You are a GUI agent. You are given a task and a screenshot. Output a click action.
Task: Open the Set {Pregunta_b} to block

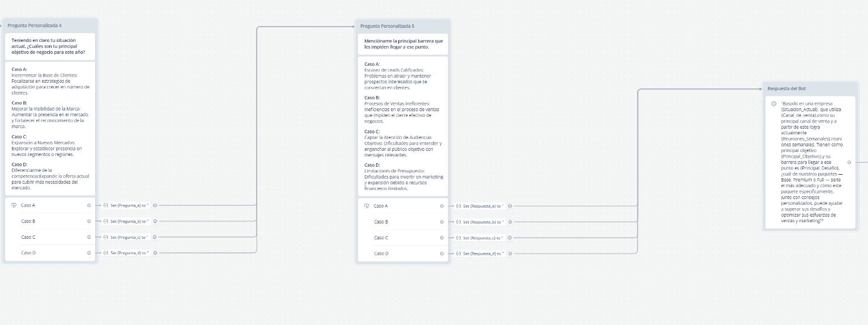(126, 221)
